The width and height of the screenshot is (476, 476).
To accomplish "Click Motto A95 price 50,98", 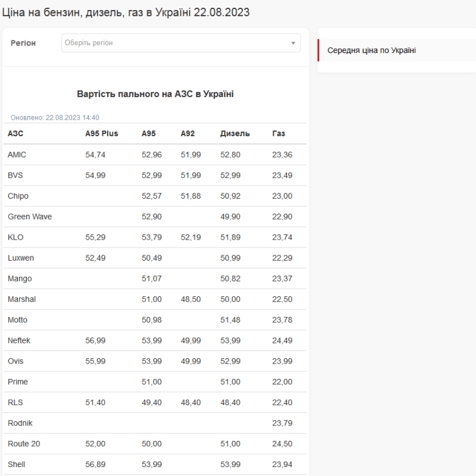I will [152, 320].
